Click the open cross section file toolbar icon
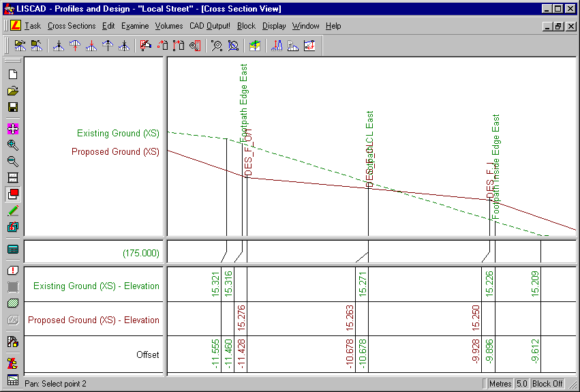Image resolution: width=580 pixels, height=392 pixels. tap(20, 46)
